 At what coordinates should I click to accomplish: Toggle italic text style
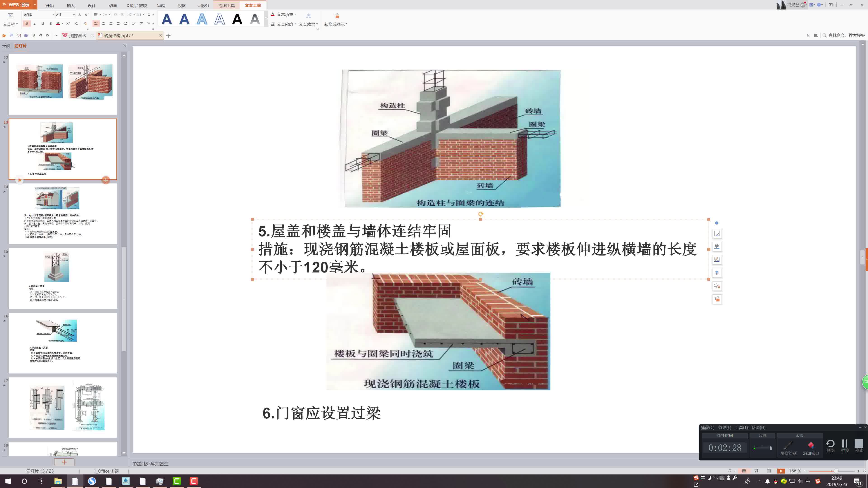35,23
